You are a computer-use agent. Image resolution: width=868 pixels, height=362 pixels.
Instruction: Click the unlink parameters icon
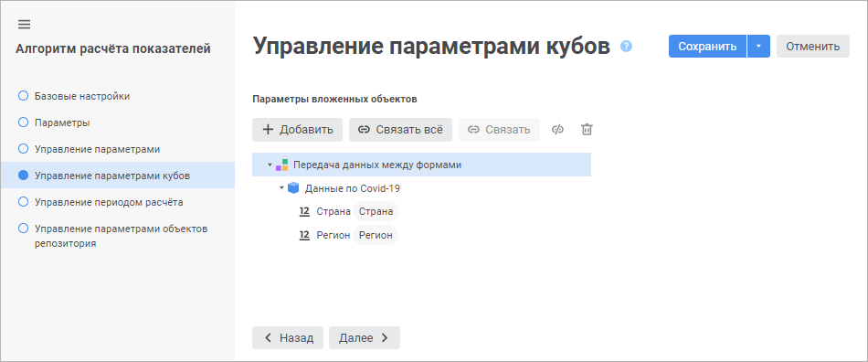(x=558, y=130)
